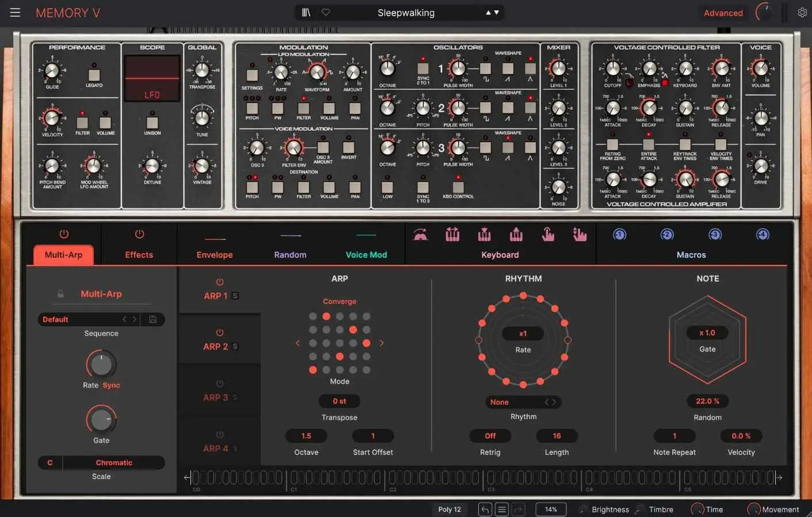
Task: Toggle Multi-Arp power icon
Action: 64,234
